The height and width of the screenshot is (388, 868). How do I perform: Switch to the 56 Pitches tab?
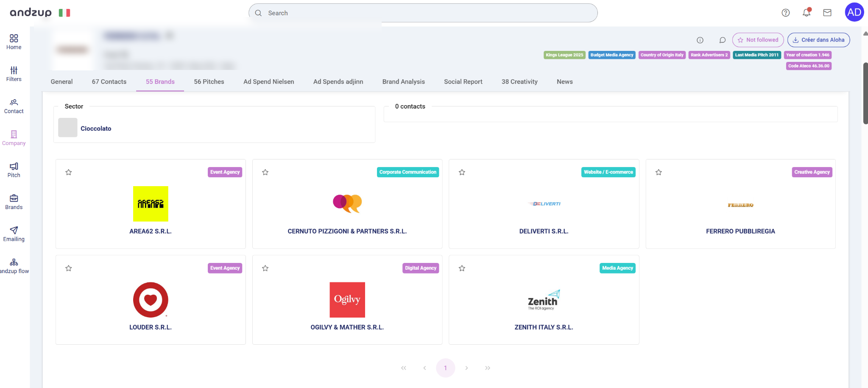point(209,82)
